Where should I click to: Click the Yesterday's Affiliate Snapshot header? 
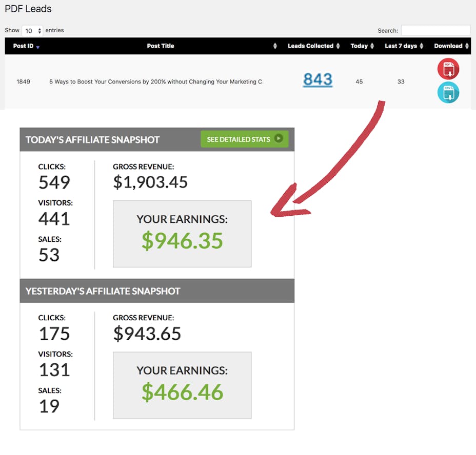pos(103,291)
